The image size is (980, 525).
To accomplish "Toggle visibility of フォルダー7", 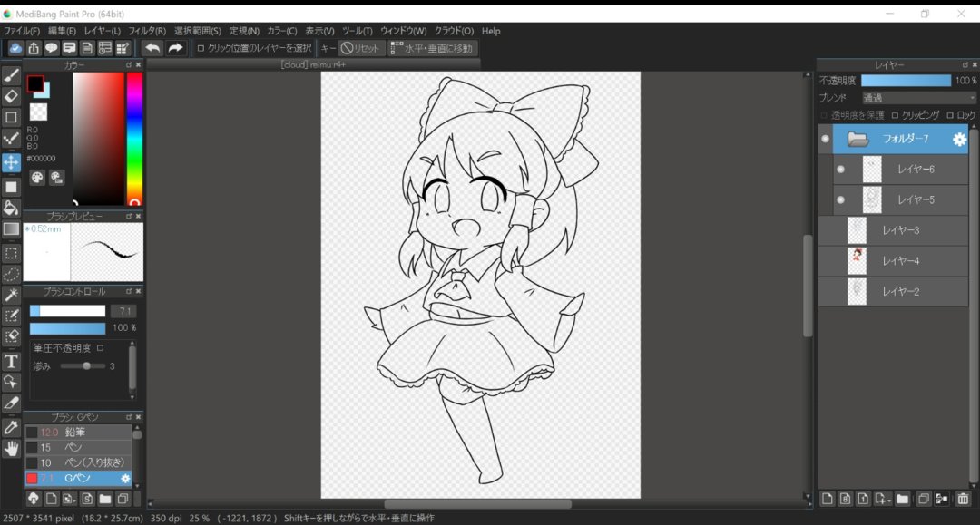I will 825,139.
